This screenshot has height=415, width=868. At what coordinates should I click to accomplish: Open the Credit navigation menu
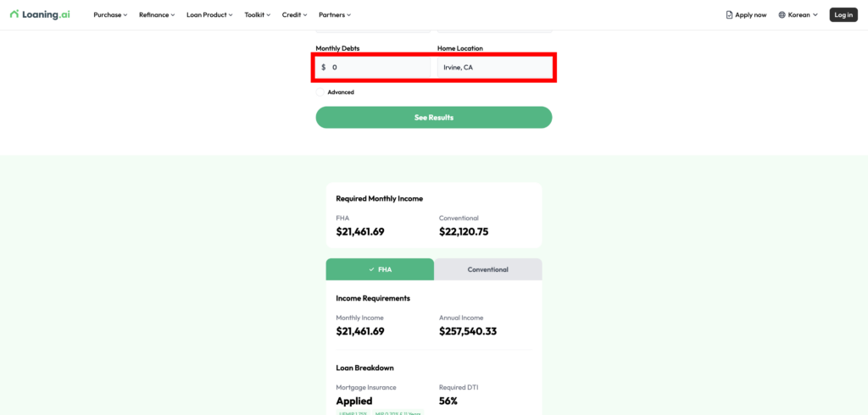click(x=294, y=15)
